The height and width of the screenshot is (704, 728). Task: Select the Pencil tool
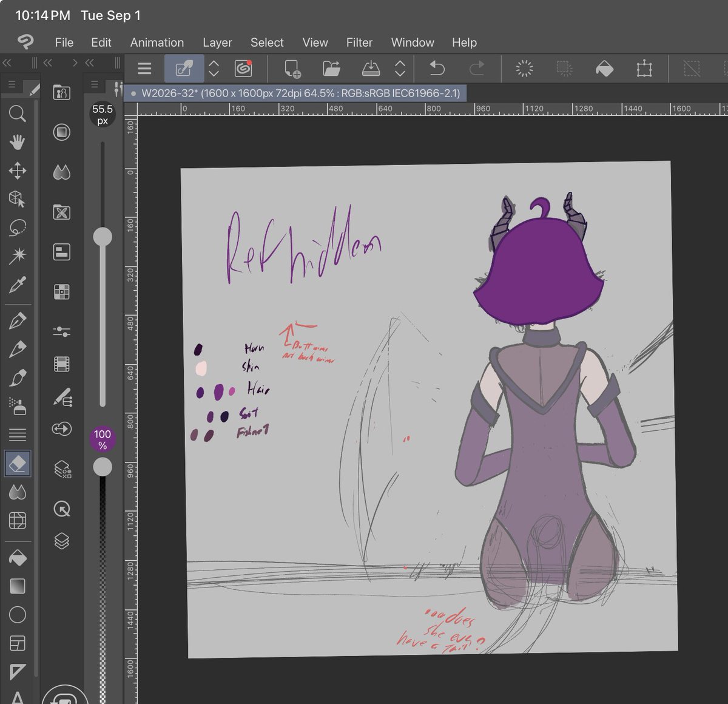[x=18, y=349]
